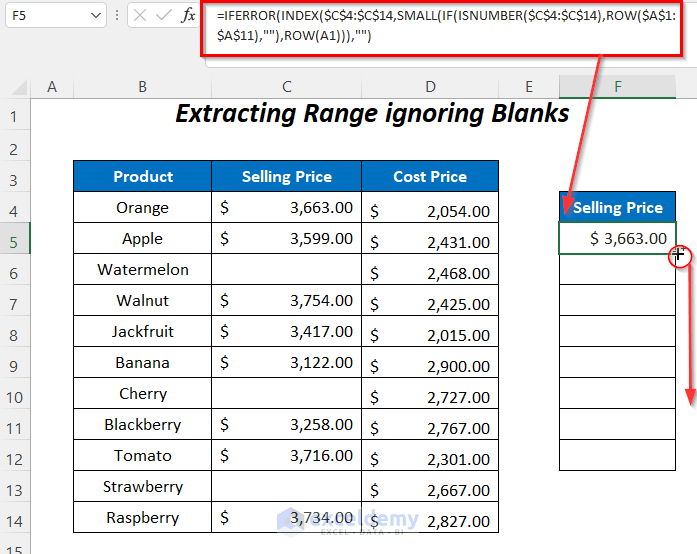697x554 pixels.
Task: Click the 'Cherry' product cell
Action: pos(142,393)
